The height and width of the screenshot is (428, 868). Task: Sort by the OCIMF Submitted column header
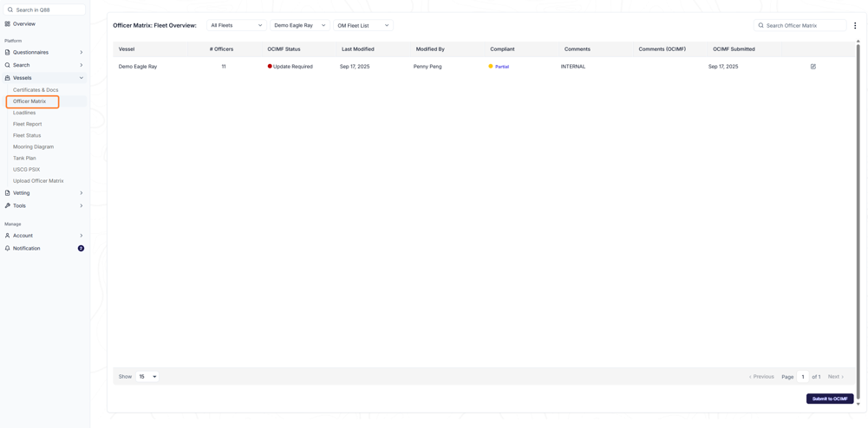point(734,49)
